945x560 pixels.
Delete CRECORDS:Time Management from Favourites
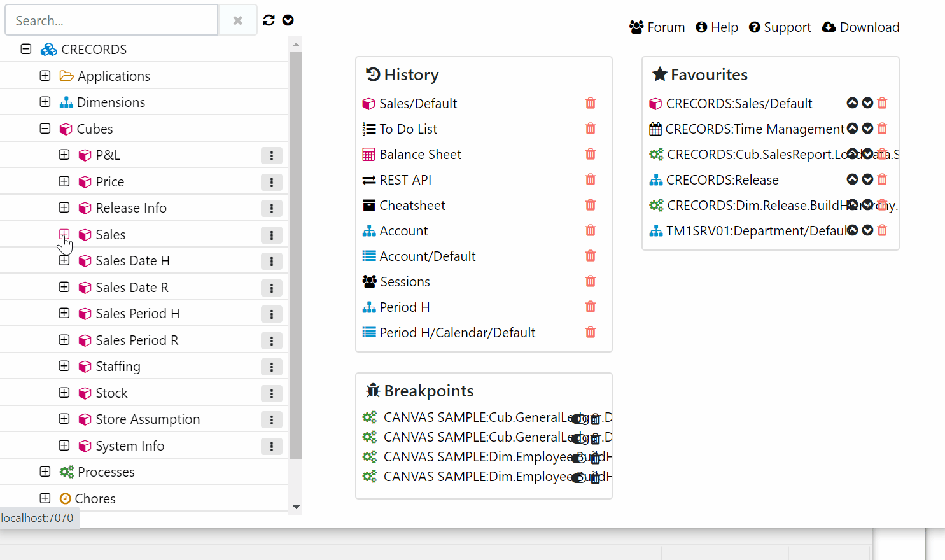click(882, 129)
